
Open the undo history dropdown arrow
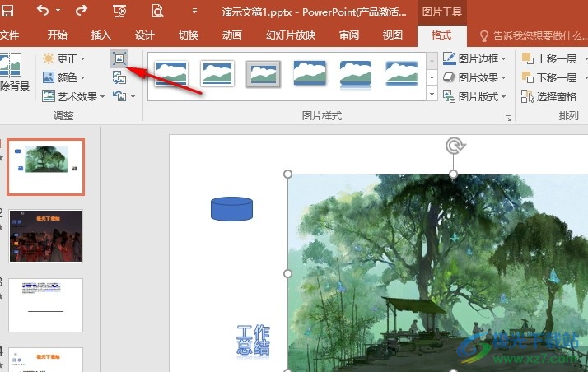(x=58, y=11)
